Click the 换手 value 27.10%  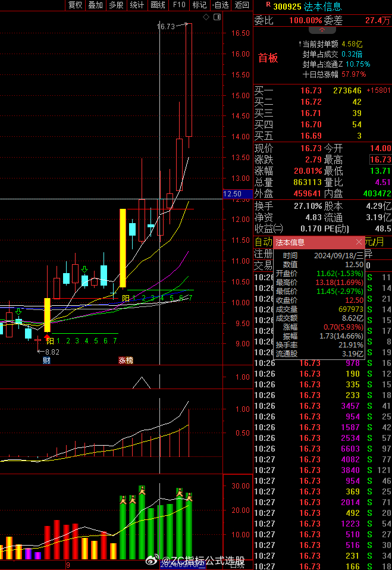tap(308, 206)
